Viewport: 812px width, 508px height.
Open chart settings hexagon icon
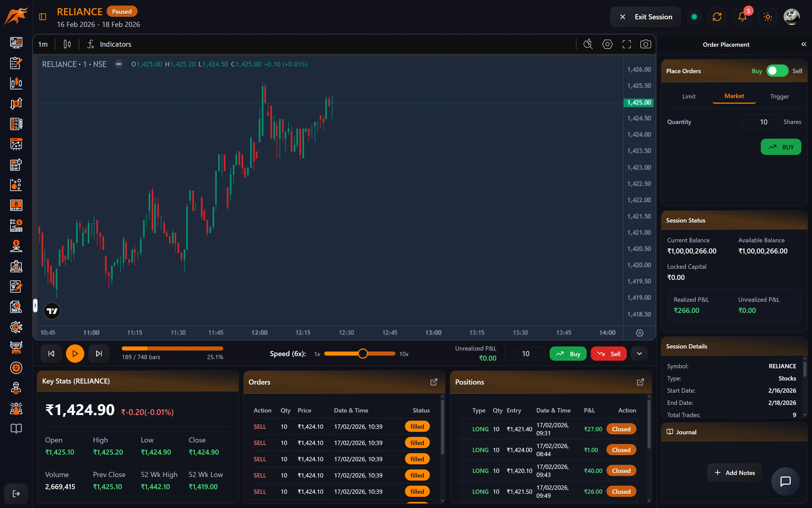point(607,44)
